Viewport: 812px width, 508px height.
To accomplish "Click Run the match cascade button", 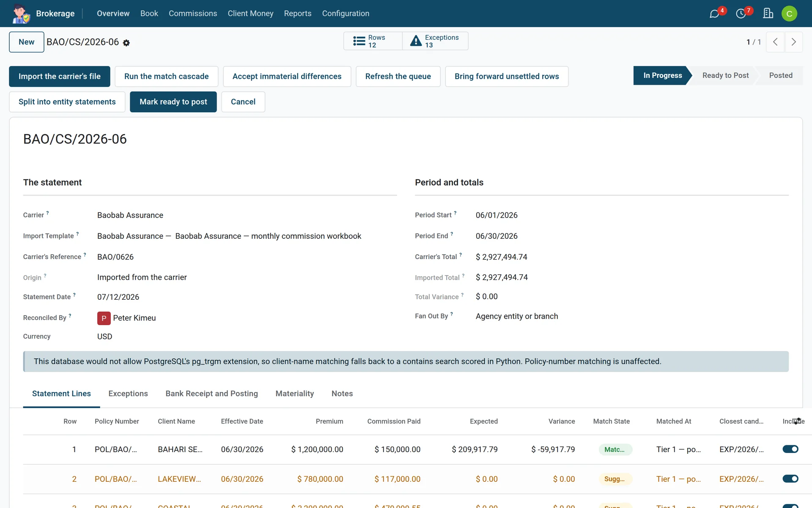I will click(x=167, y=77).
